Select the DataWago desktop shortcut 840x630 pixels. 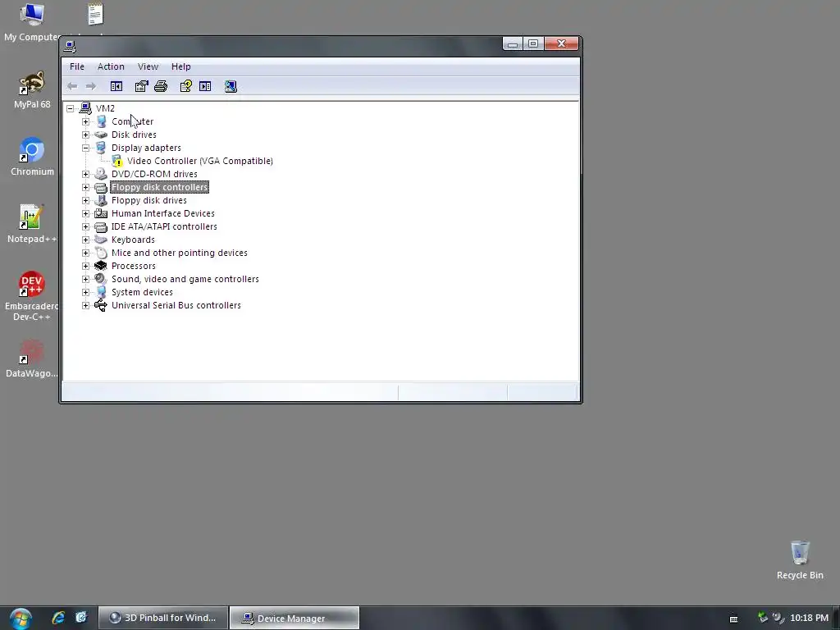click(x=32, y=358)
